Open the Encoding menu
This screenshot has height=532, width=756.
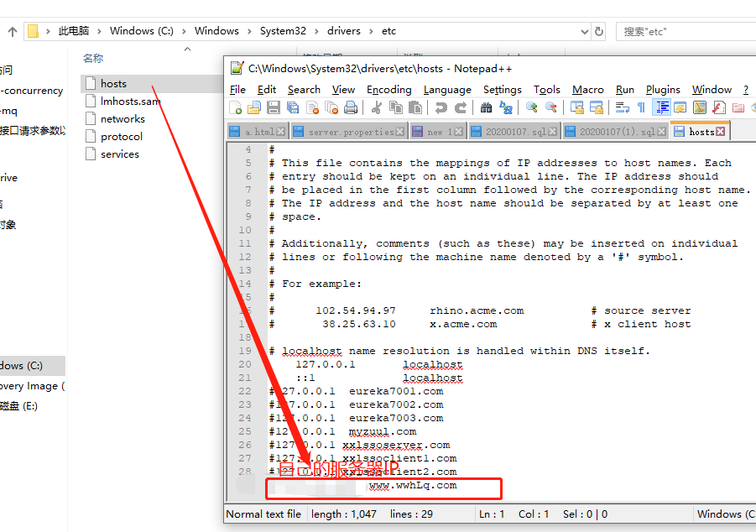click(388, 90)
